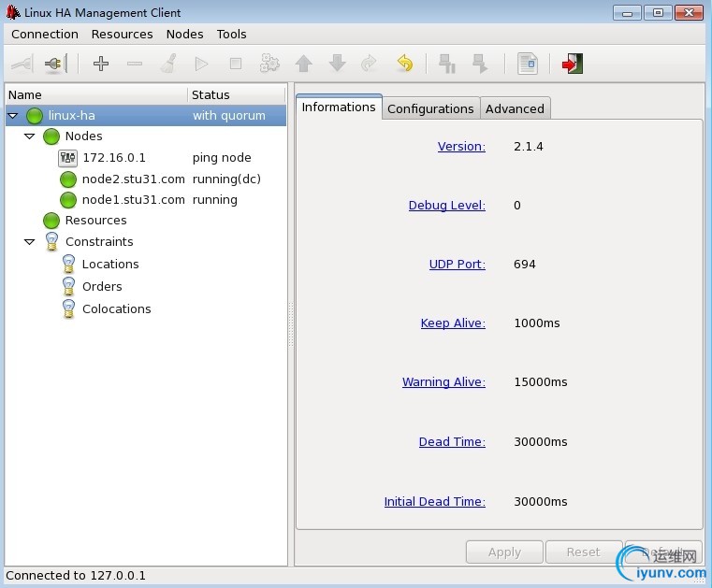
Task: Click the disconnect plug icon in toolbar
Action: (x=55, y=64)
